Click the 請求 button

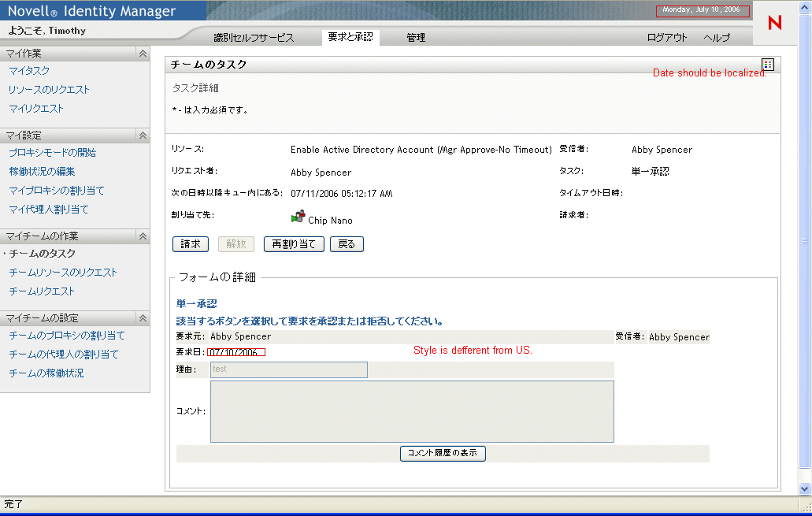(191, 244)
